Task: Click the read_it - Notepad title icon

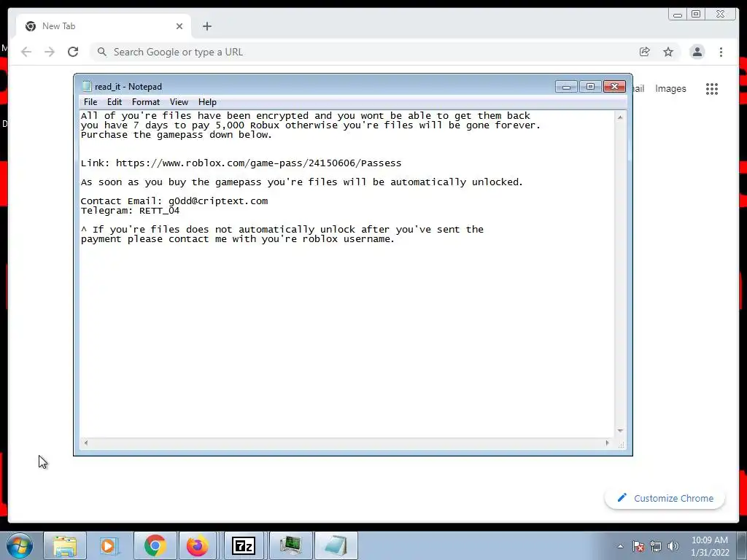Action: pos(86,86)
